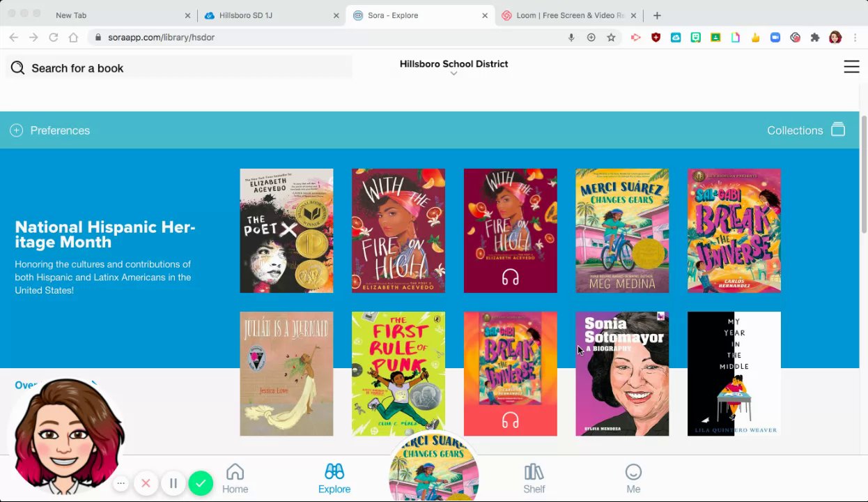Select the Explore binoculars tab

click(334, 479)
